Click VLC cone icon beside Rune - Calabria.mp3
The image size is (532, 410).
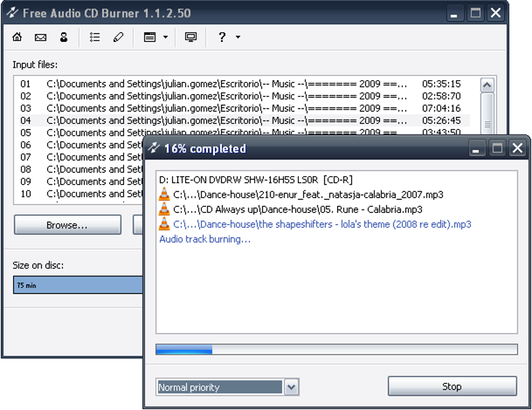coord(164,209)
